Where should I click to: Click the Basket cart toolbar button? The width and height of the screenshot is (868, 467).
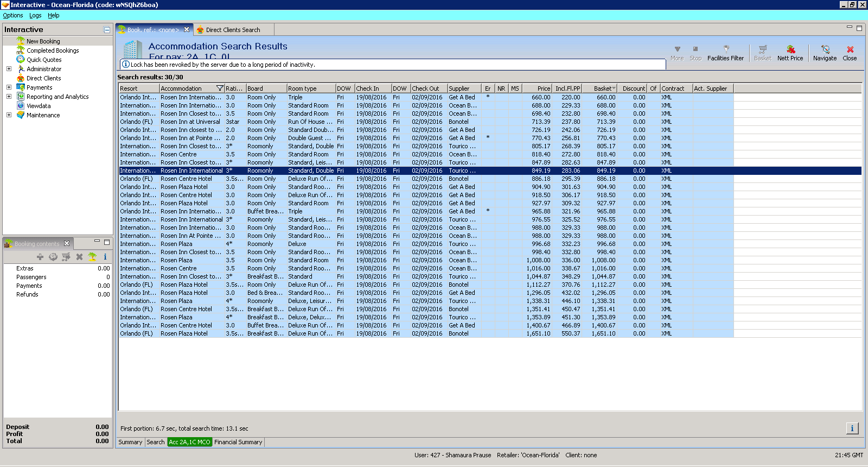pos(763,53)
